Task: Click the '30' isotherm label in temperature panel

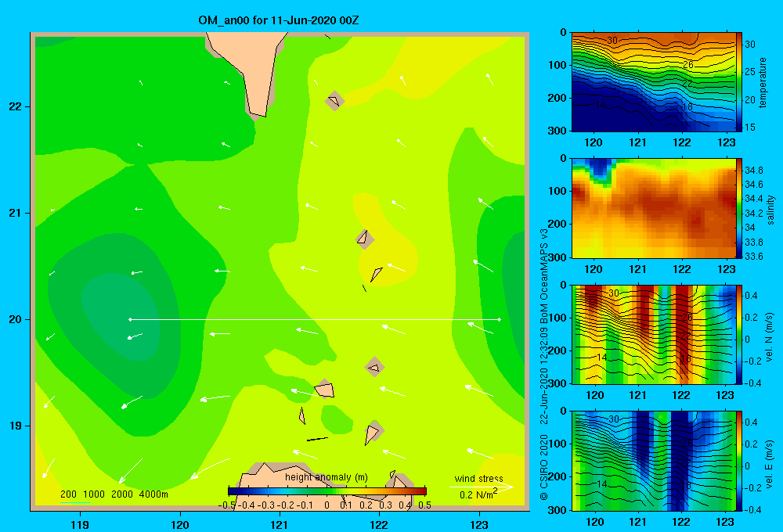Action: [612, 41]
